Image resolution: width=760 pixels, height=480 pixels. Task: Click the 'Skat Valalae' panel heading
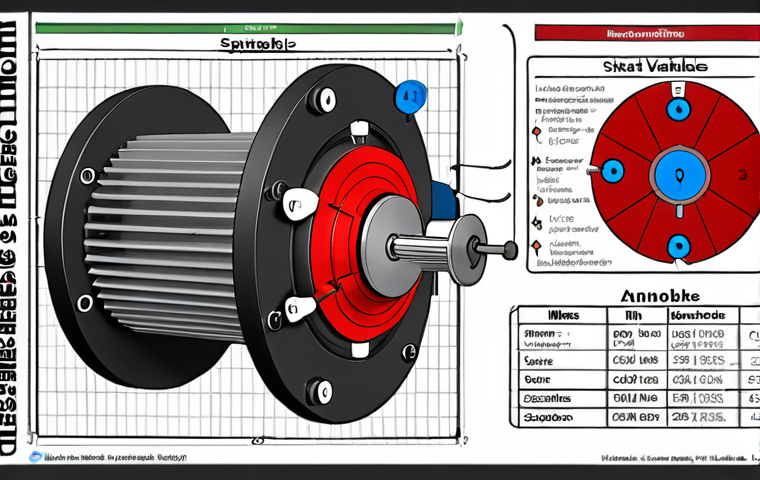(654, 66)
